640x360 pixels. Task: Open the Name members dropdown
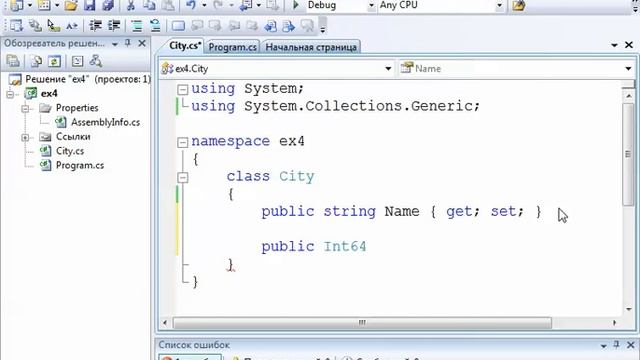628,69
